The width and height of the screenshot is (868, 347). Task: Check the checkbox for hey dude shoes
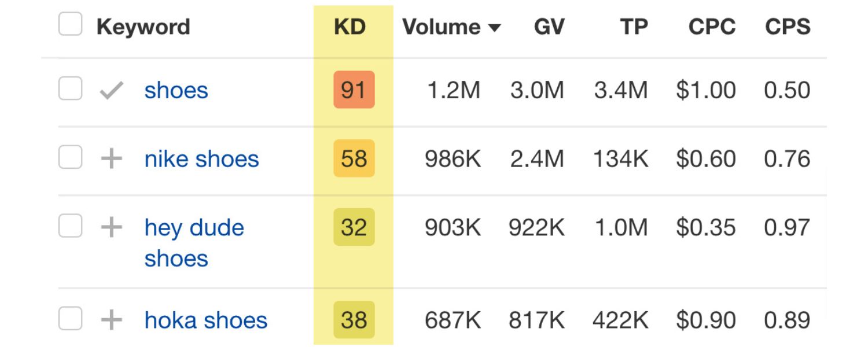pos(69,227)
